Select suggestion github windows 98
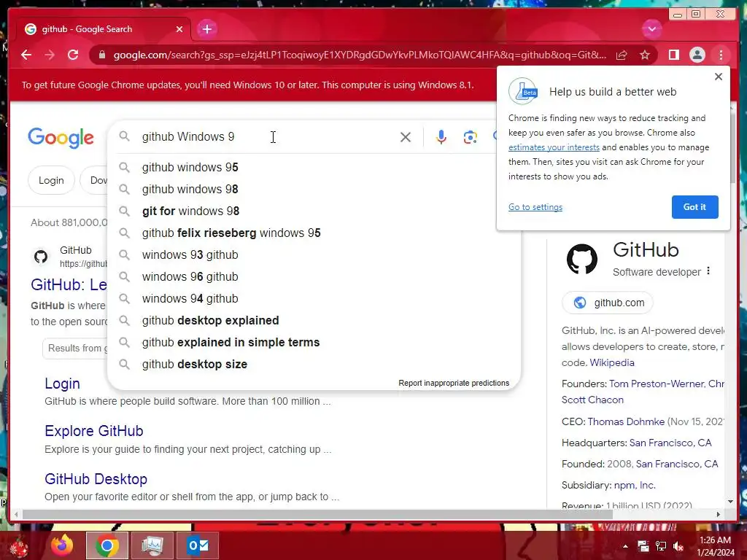The width and height of the screenshot is (747, 560). (314, 189)
